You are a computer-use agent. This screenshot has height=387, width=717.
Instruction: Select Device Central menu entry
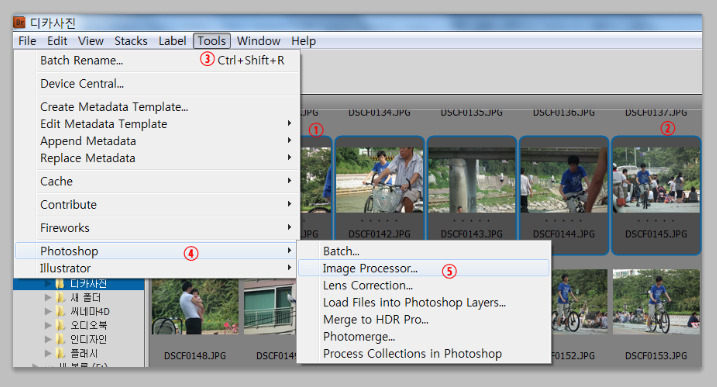coord(157,84)
